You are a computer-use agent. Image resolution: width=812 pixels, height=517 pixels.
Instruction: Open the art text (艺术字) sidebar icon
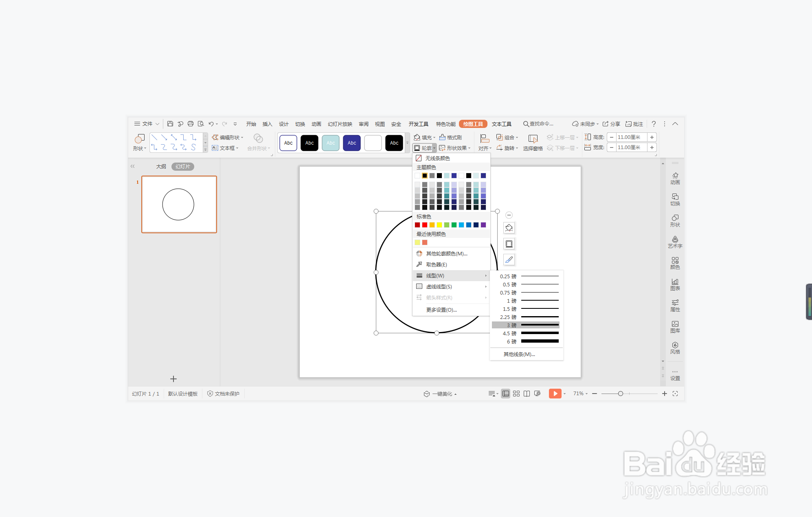coord(675,242)
